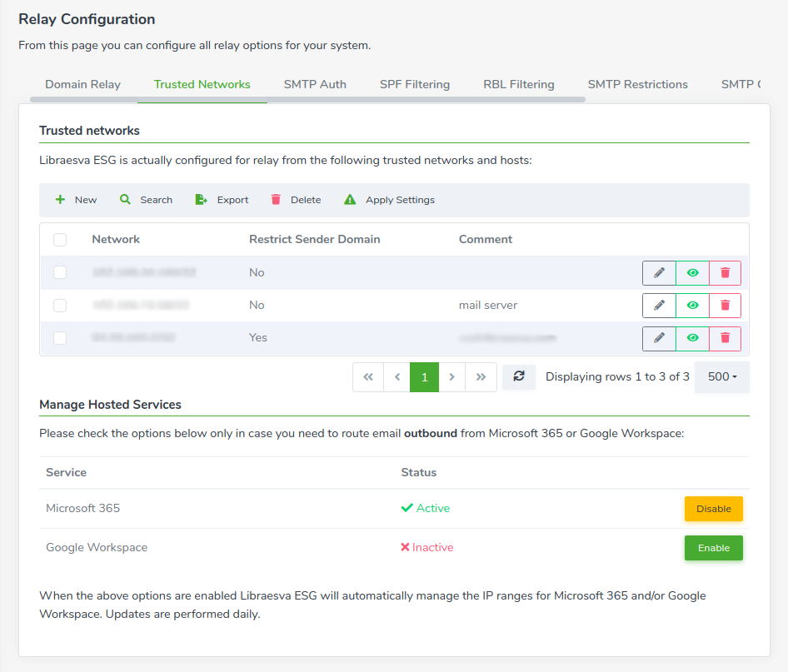Click the 'Yes' restrict sender cell
The height and width of the screenshot is (672, 788).
pos(258,337)
